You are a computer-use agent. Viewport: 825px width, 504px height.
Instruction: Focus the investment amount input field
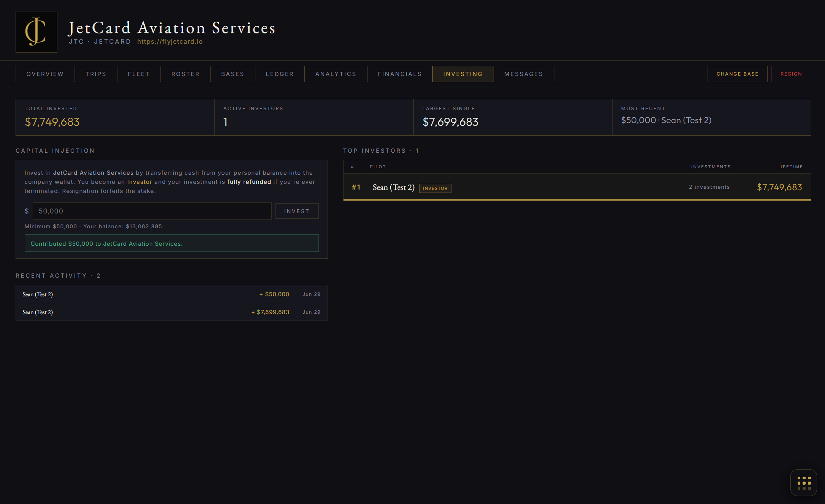click(152, 211)
